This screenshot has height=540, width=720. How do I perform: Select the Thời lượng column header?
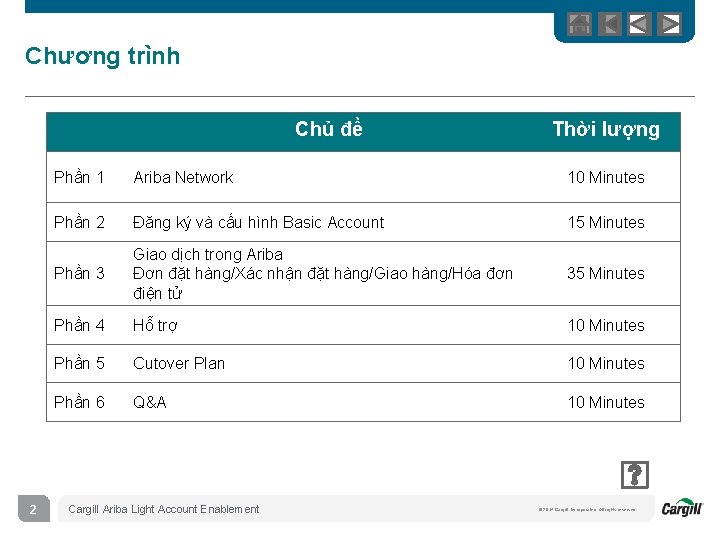tap(606, 129)
